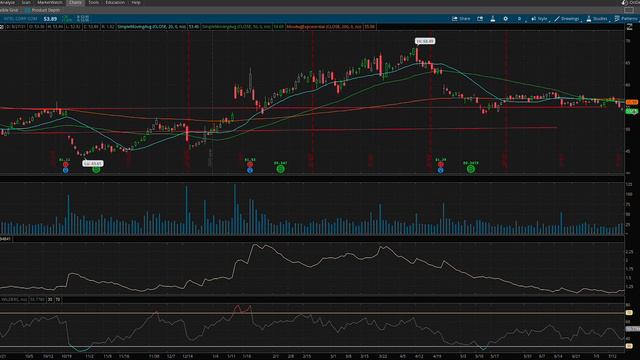Click the grid layout rectangle icon
This screenshot has height=360, width=640.
click(x=629, y=10)
